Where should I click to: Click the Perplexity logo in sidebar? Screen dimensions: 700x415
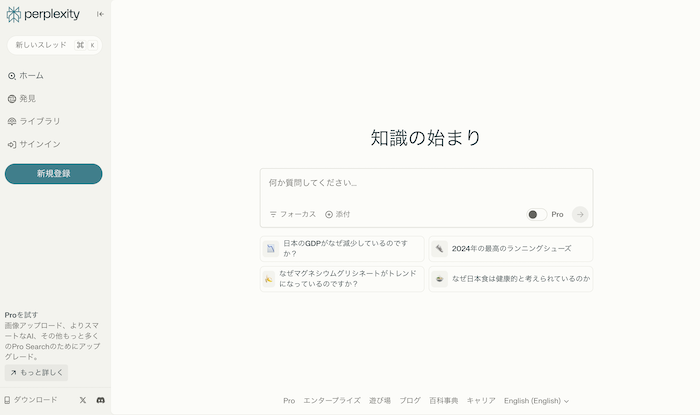point(42,14)
